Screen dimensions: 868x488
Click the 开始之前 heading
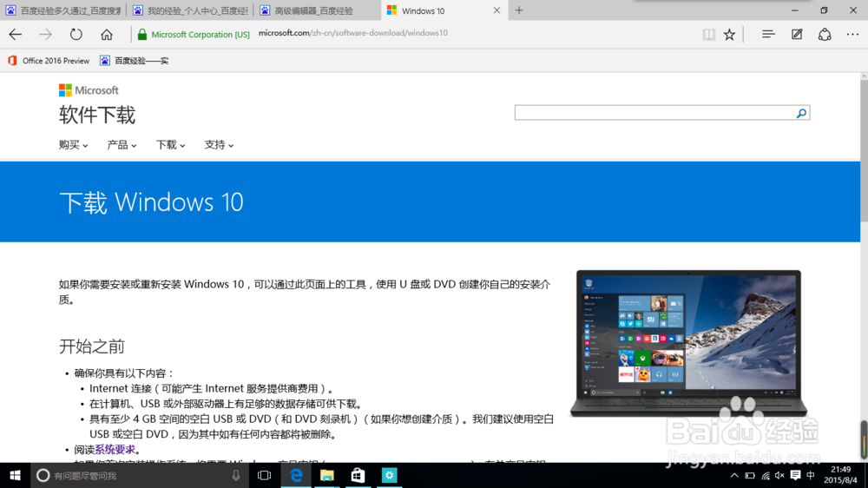(92, 346)
